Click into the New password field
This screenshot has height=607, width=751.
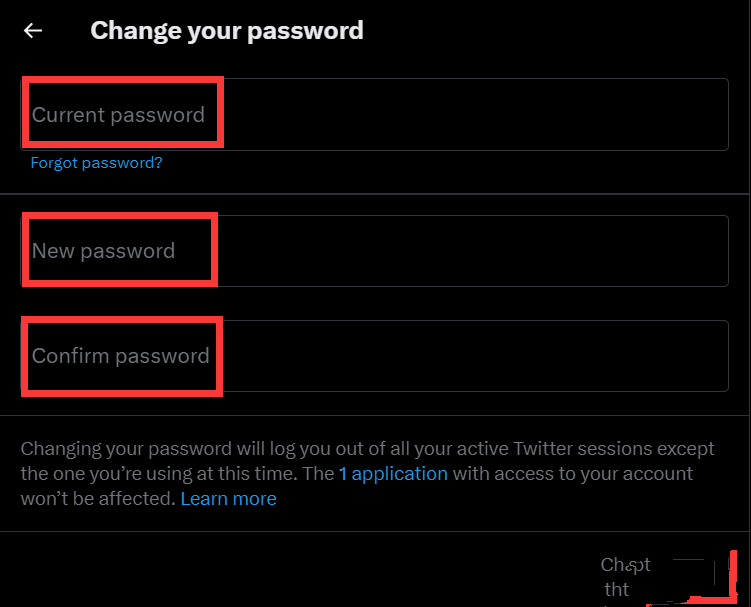pos(375,251)
